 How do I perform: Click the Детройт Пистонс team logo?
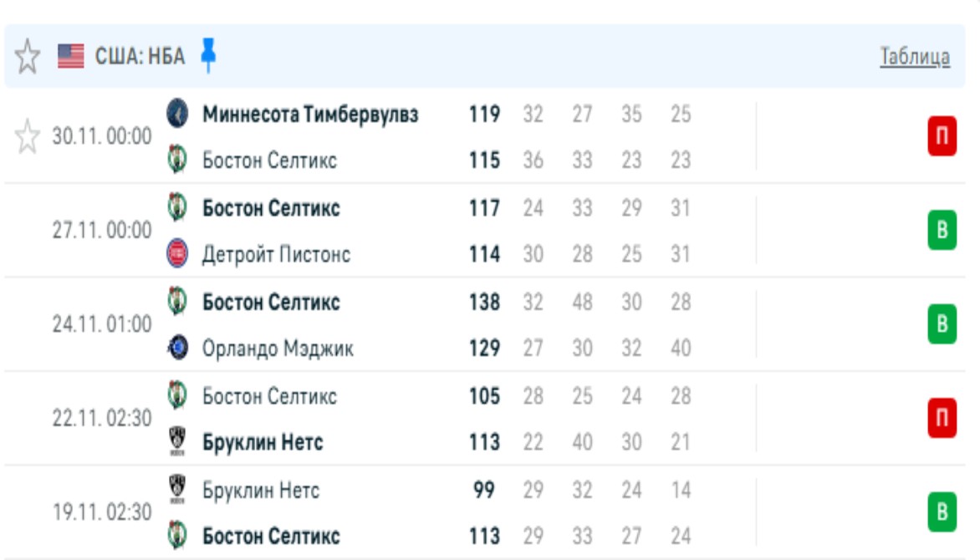click(x=177, y=254)
